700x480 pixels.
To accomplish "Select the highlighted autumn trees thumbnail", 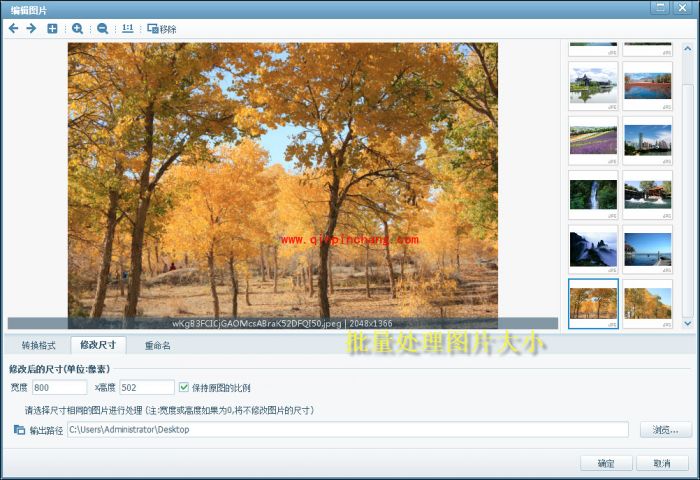I will (x=593, y=304).
